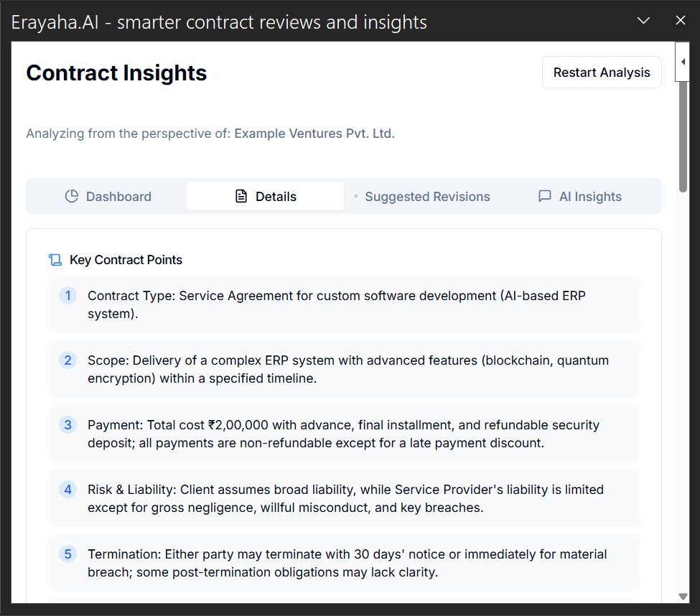
Task: Click the 'Contract Insights' heading
Action: [116, 73]
